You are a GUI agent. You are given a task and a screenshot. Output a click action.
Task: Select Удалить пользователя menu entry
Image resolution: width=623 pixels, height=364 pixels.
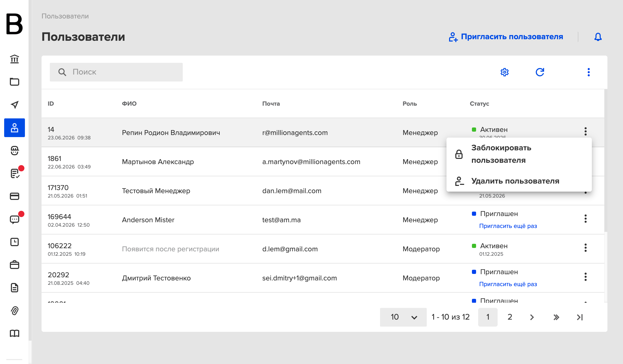[519, 181]
